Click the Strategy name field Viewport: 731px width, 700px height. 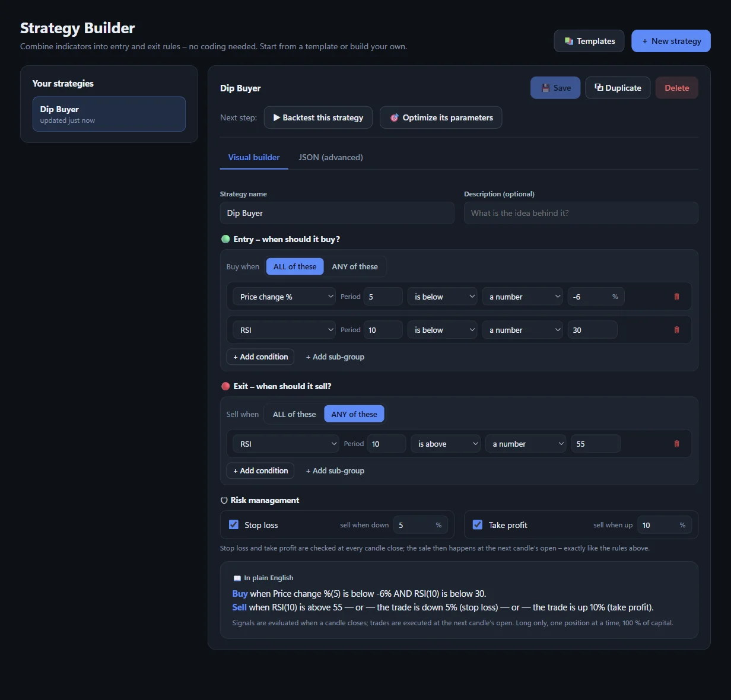(337, 213)
